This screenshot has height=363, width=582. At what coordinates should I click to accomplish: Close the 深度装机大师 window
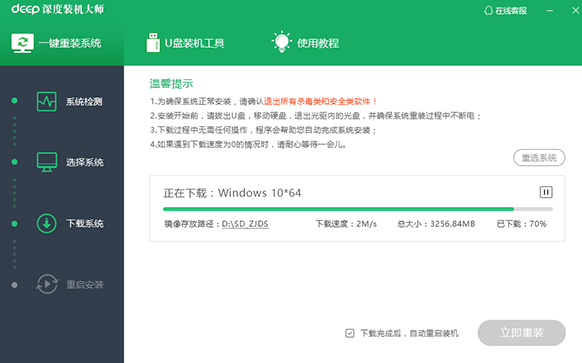click(575, 11)
